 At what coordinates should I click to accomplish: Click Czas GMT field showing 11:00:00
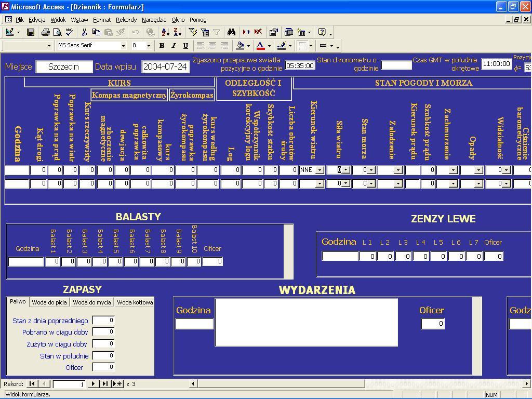(496, 64)
